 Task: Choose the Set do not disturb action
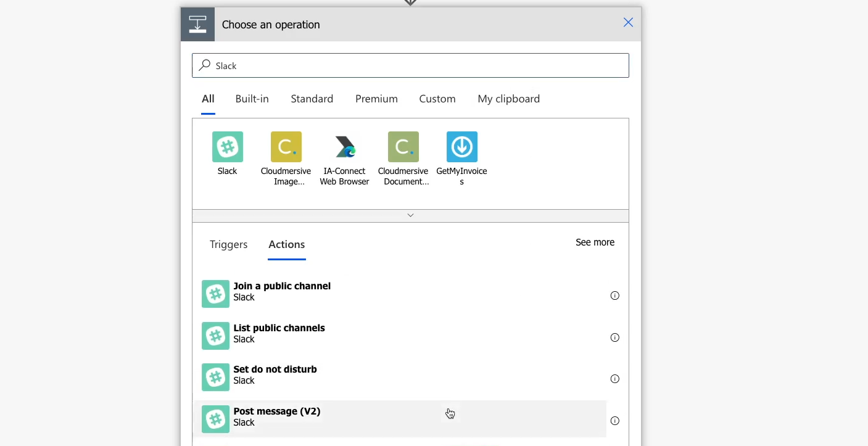point(400,377)
